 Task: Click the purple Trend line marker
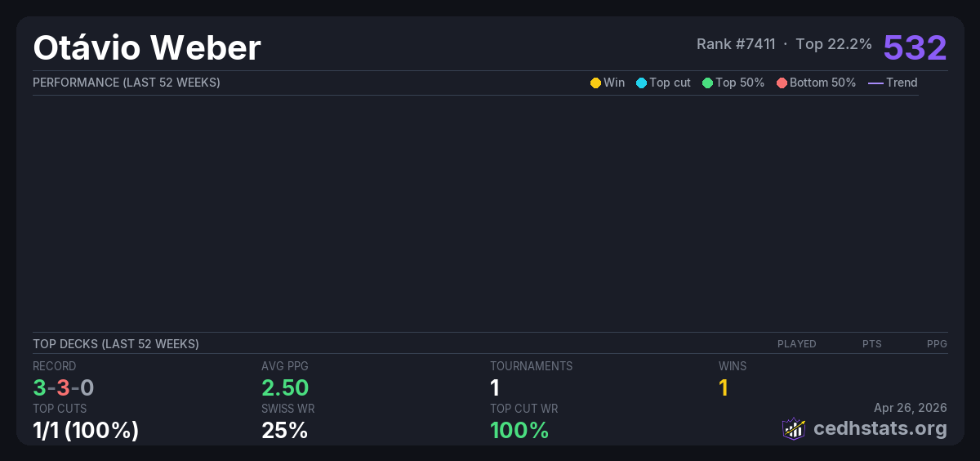click(875, 83)
